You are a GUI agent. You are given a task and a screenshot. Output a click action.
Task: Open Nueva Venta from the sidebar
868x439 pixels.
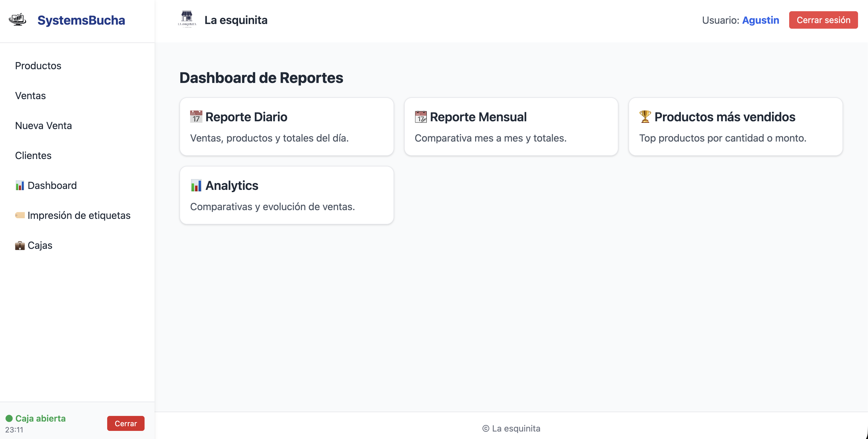[44, 126]
